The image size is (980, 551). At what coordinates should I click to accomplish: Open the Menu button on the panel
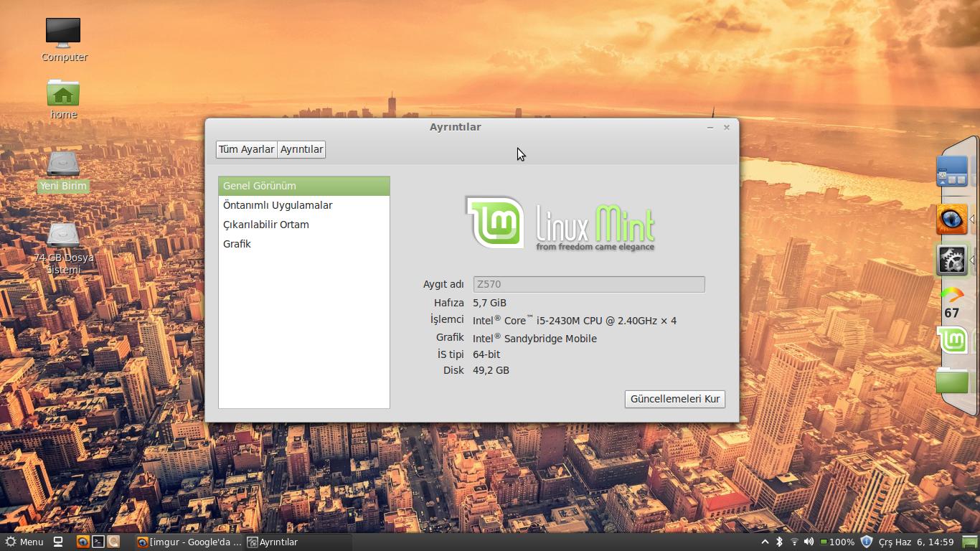24,542
